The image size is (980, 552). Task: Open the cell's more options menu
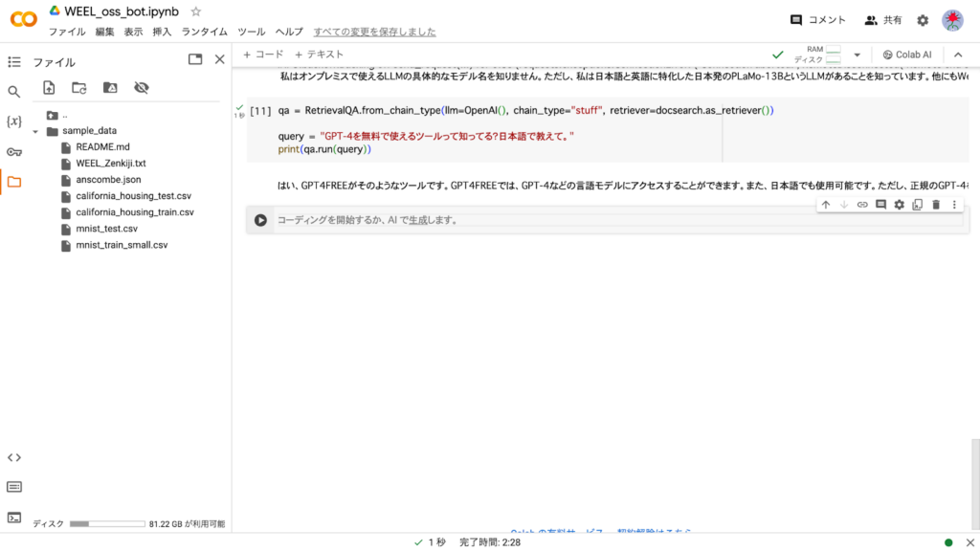954,205
